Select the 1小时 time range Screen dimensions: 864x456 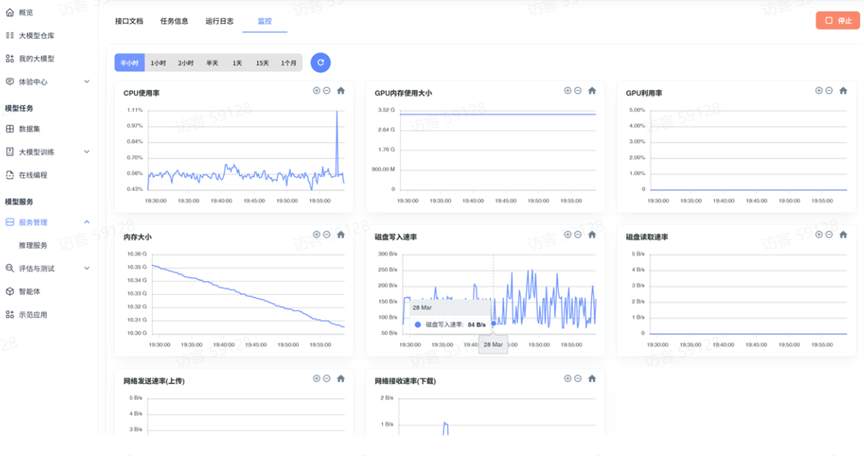pyautogui.click(x=158, y=63)
